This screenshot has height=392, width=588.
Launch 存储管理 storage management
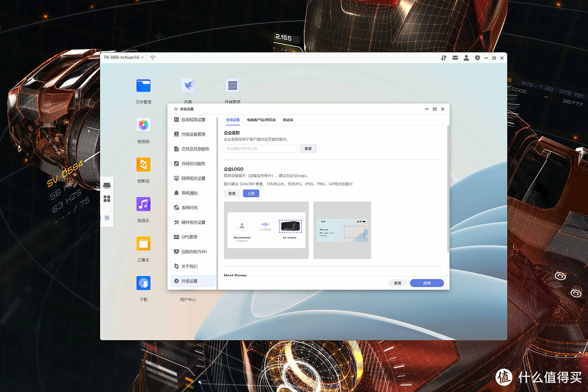232,85
